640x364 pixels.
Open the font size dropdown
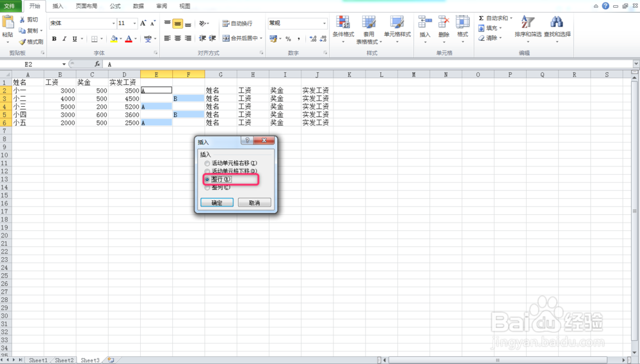tap(134, 23)
